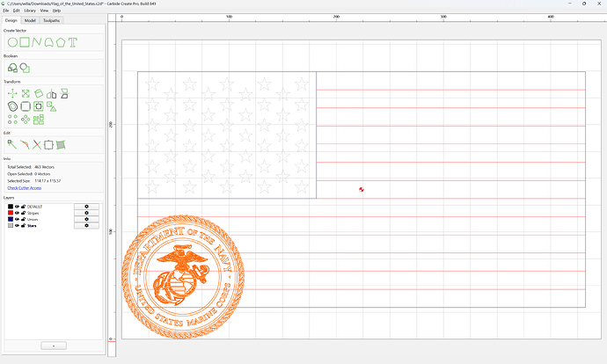Select the Inset square-in-square tool

click(x=39, y=106)
